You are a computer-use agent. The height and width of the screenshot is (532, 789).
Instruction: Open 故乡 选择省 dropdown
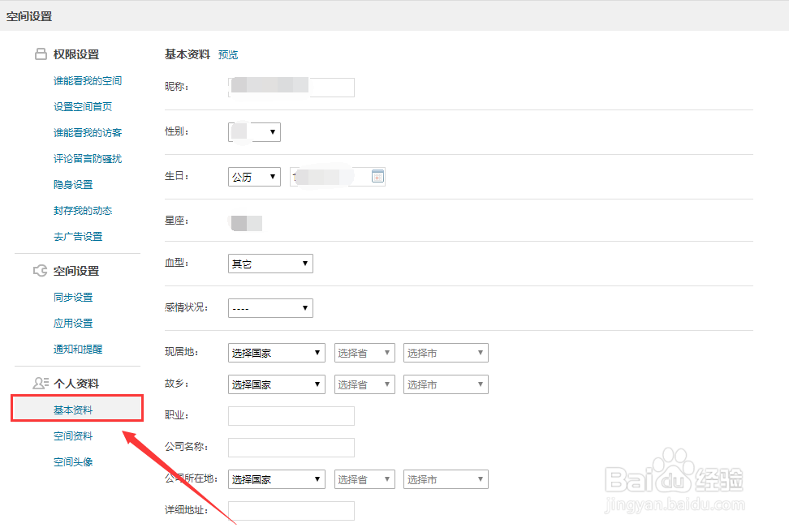point(364,384)
